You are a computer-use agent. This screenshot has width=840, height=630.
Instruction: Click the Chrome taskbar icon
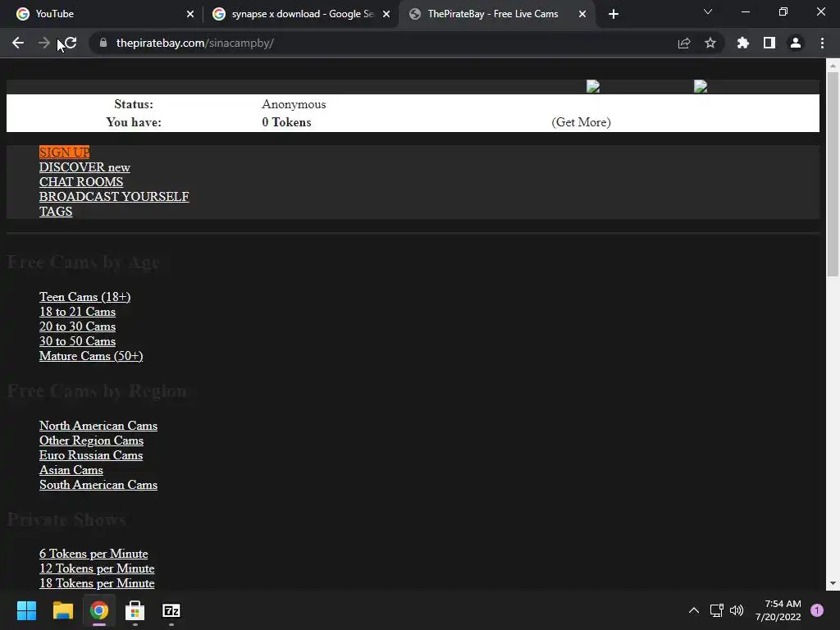[x=99, y=610]
